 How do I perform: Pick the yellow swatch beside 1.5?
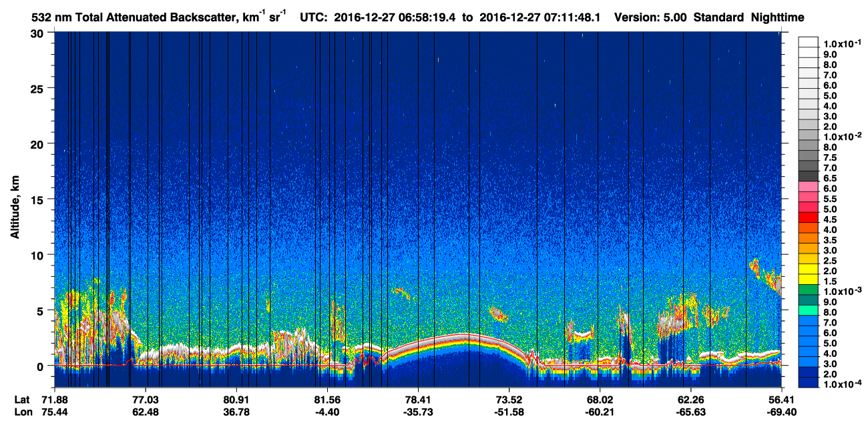pos(808,279)
